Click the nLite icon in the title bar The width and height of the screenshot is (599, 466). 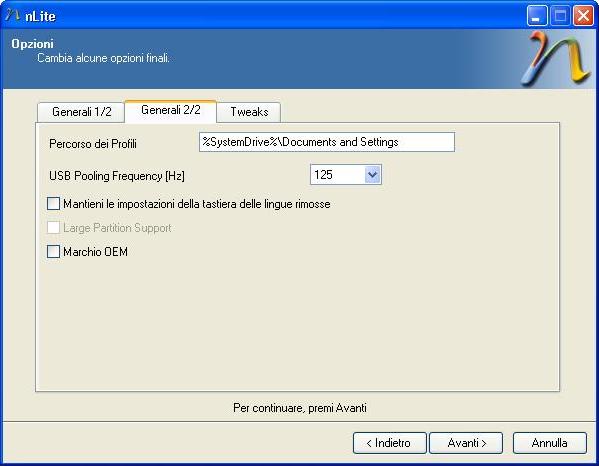[13, 15]
